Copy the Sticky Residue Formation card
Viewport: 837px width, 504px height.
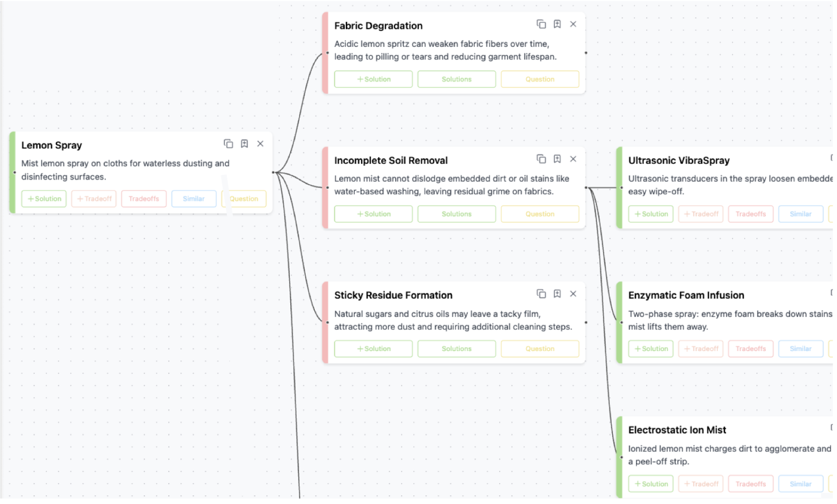[541, 294]
